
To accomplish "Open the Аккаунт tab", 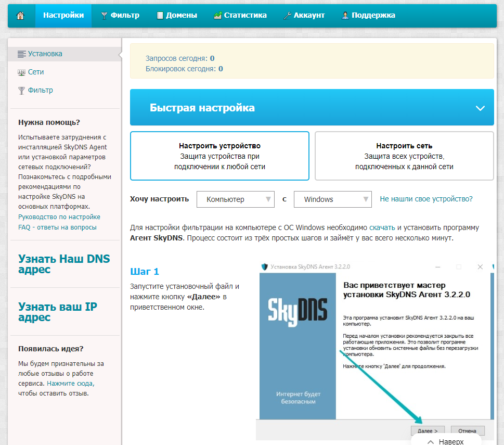I will 304,16.
